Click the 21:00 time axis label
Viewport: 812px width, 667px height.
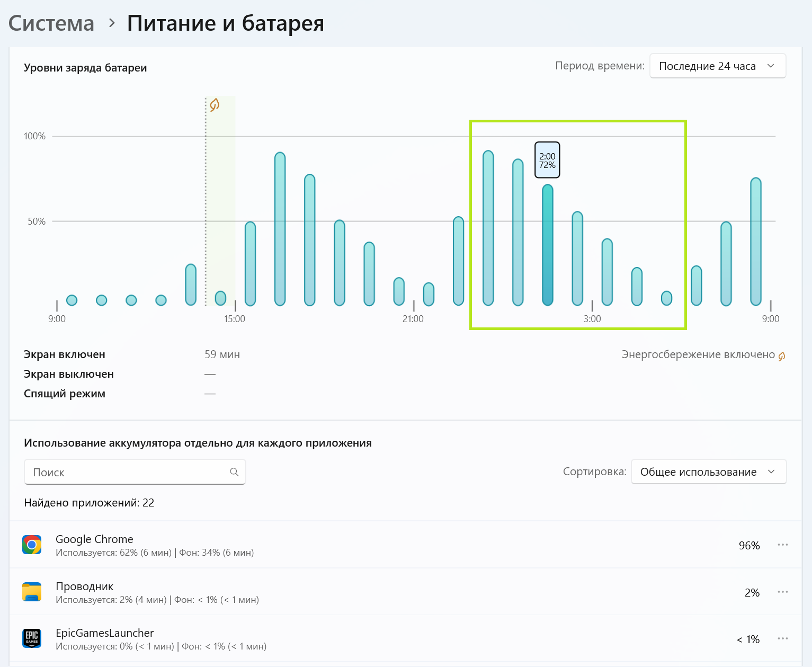(x=413, y=319)
